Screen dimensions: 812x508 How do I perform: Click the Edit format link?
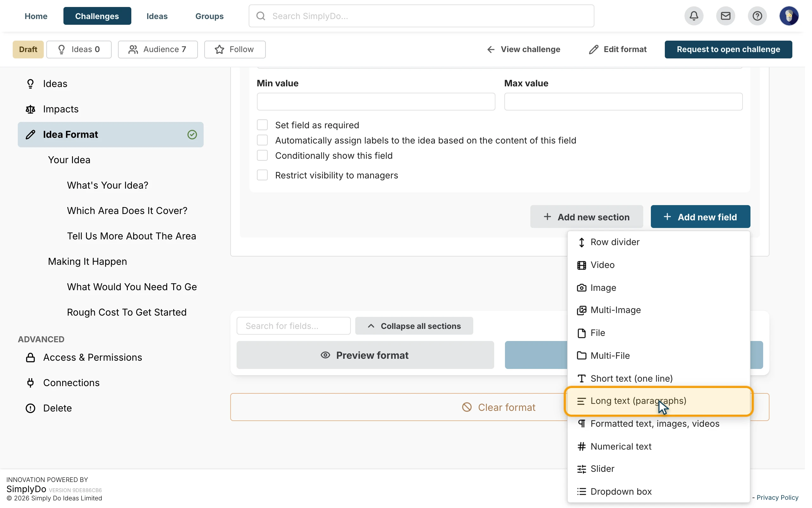coord(618,50)
